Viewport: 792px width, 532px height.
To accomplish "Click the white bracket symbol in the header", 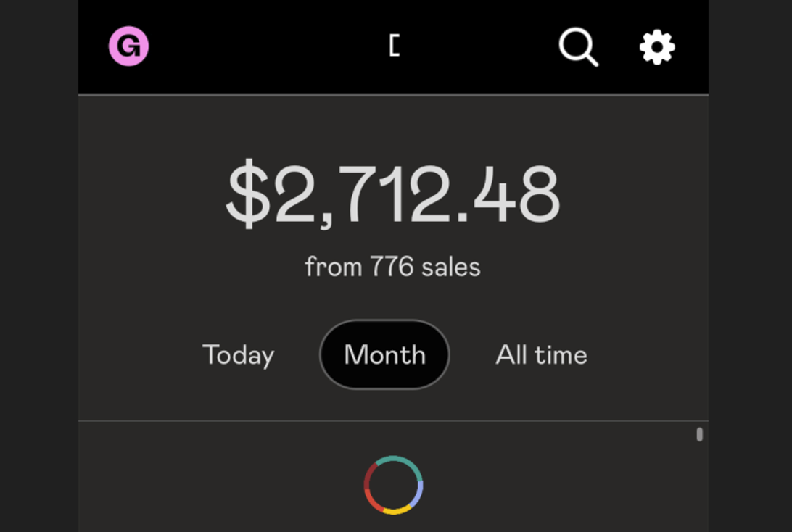I will coord(395,46).
